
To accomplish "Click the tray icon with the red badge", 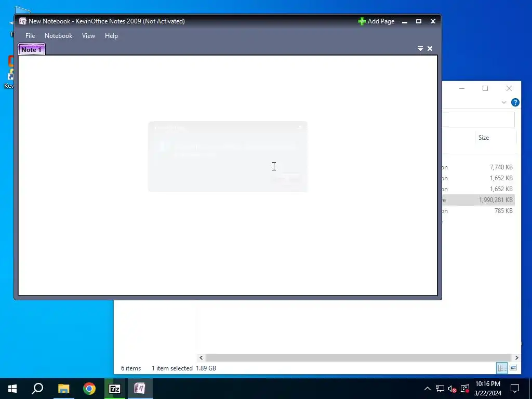I will click(465, 389).
